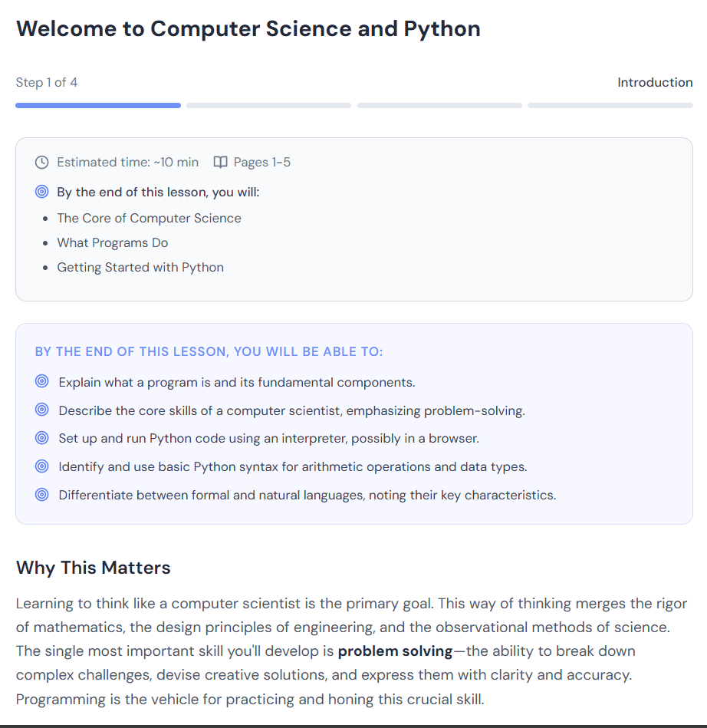Click the target icon beside the problem-solving objective
The width and height of the screenshot is (707, 728).
pyautogui.click(x=41, y=409)
